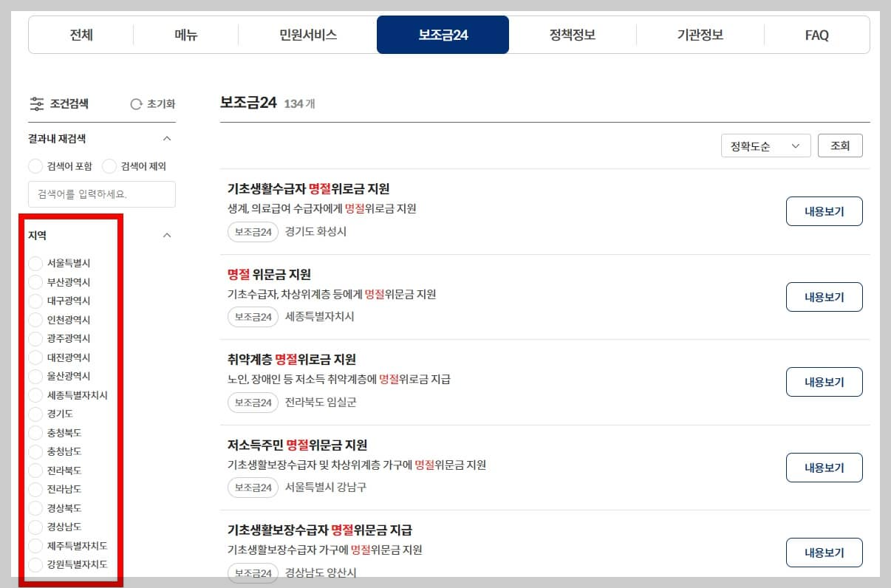Enable the 검색어 포함 option
Viewport: 891px width, 588px height.
pos(35,166)
